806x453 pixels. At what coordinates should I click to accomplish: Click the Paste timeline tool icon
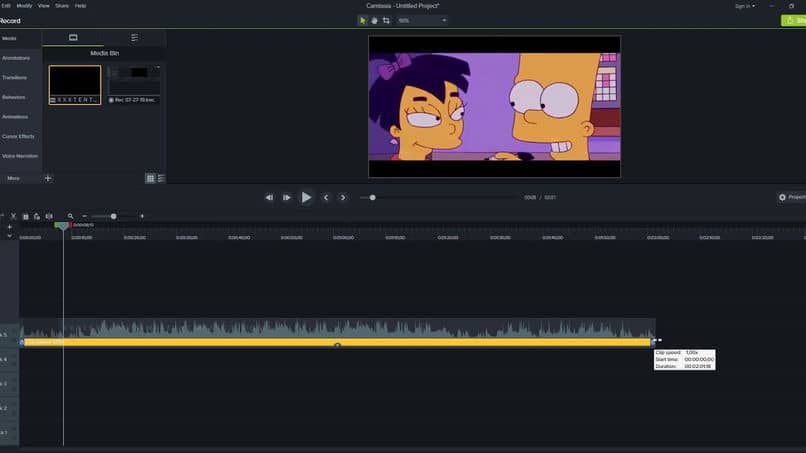(37, 216)
